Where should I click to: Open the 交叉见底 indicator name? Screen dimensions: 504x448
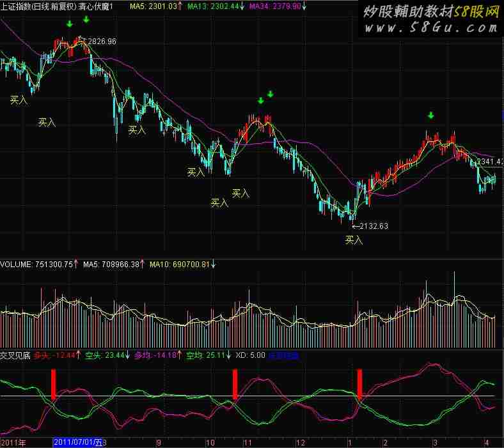click(x=15, y=355)
